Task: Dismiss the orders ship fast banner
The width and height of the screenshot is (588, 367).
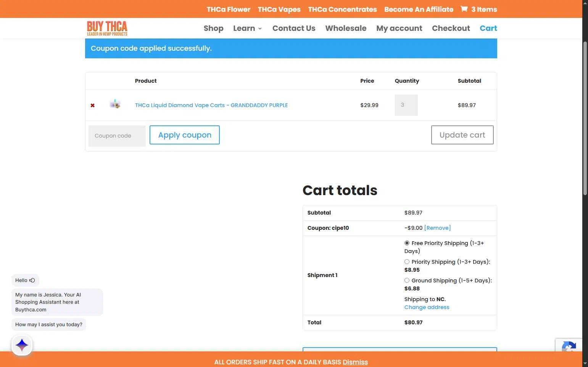Action: [355, 362]
